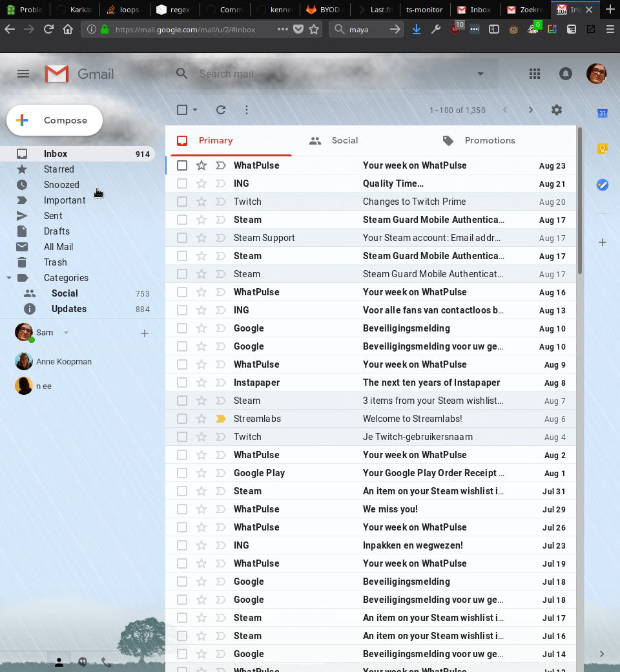Image resolution: width=620 pixels, height=672 pixels.
Task: Collapse the Categories section in sidebar
Action: pos(9,278)
